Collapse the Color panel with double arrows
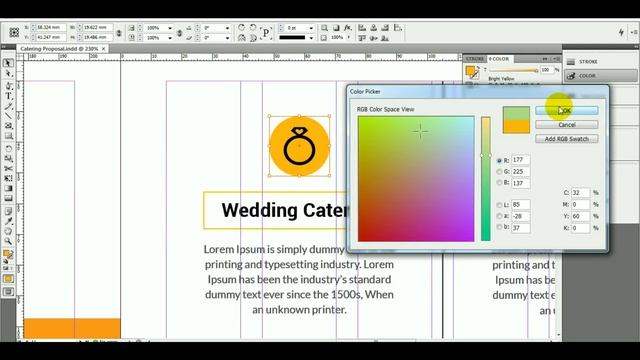Image resolution: width=640 pixels, height=360 pixels. pyautogui.click(x=544, y=59)
